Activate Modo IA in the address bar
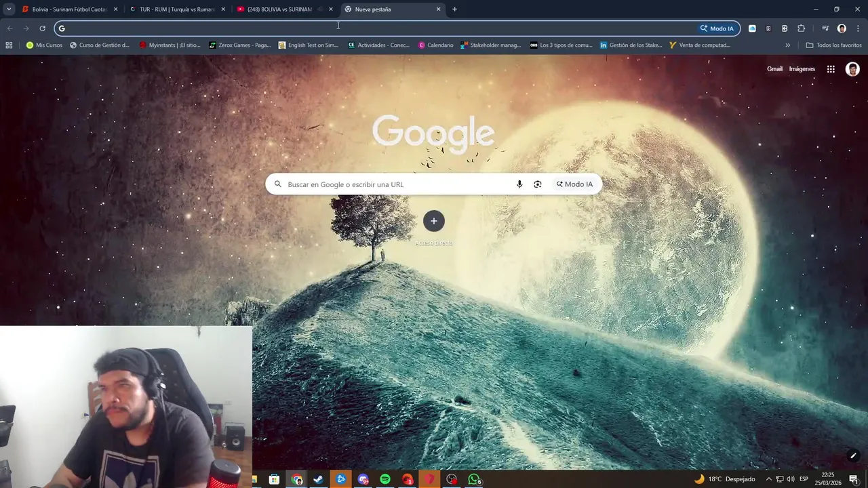The image size is (868, 488). click(x=717, y=28)
